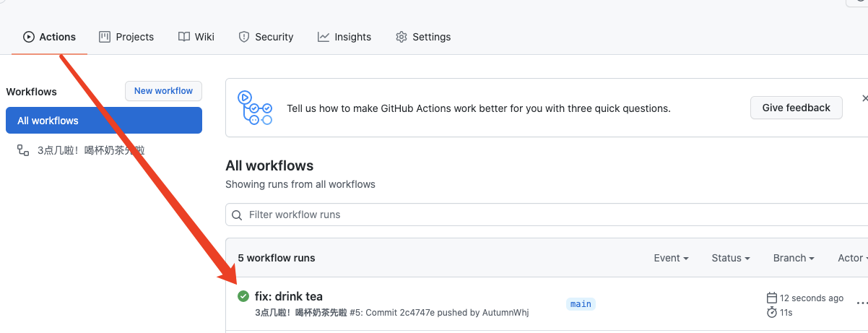Click the New workflow button
This screenshot has height=333, width=868.
coord(163,91)
